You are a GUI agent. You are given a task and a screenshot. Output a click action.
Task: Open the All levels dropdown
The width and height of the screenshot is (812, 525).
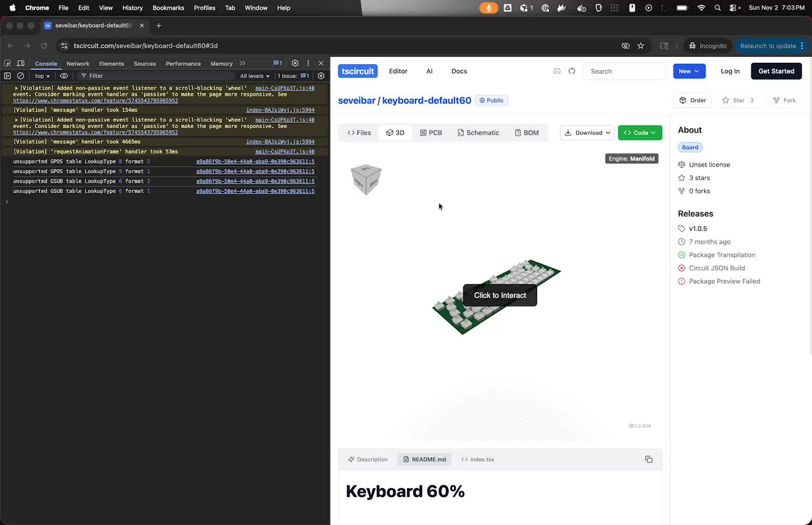click(x=254, y=76)
